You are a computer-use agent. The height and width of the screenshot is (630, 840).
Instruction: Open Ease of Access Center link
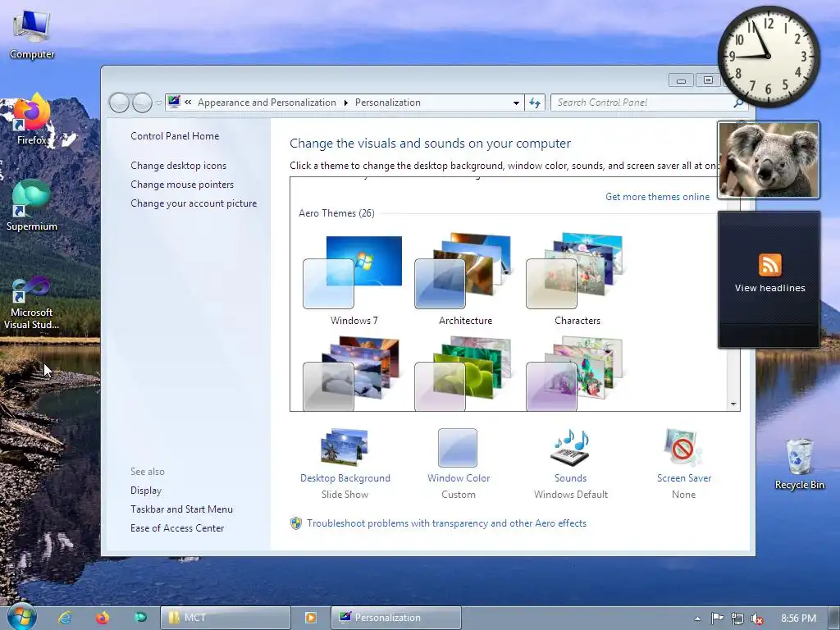[x=177, y=527]
